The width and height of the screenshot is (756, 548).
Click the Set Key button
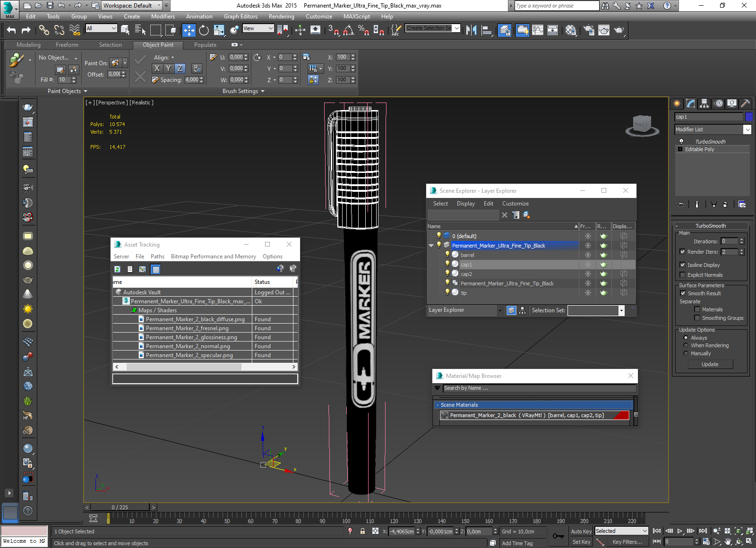581,542
